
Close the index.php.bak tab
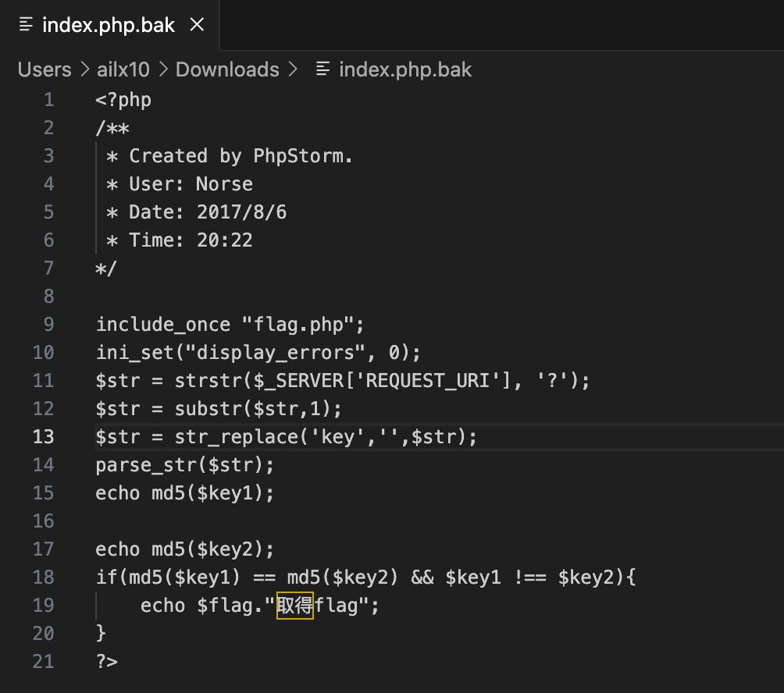coord(196,24)
